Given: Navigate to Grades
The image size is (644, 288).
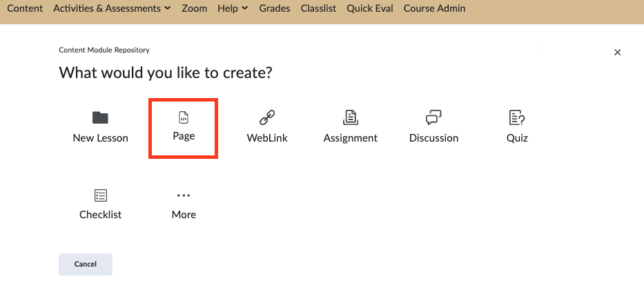Looking at the screenshot, I should [x=275, y=9].
